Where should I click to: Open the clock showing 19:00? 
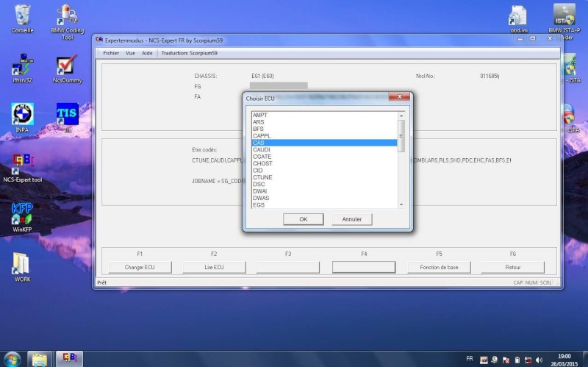pyautogui.click(x=564, y=360)
